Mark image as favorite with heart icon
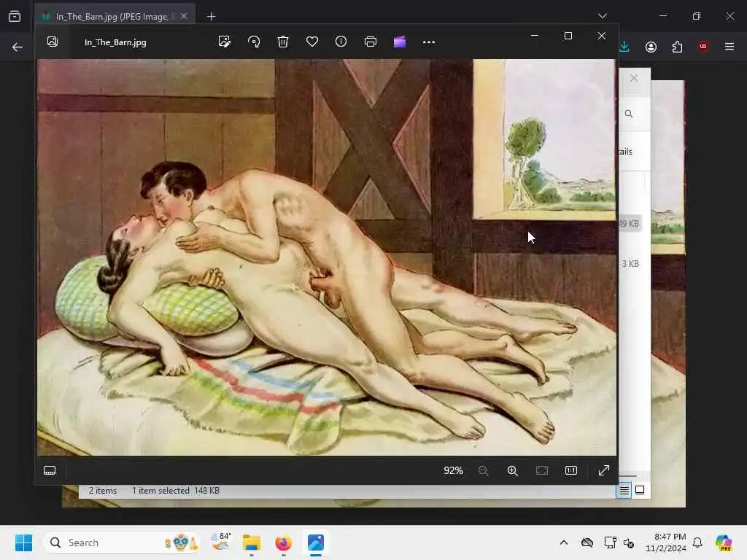The height and width of the screenshot is (560, 747). click(x=312, y=42)
